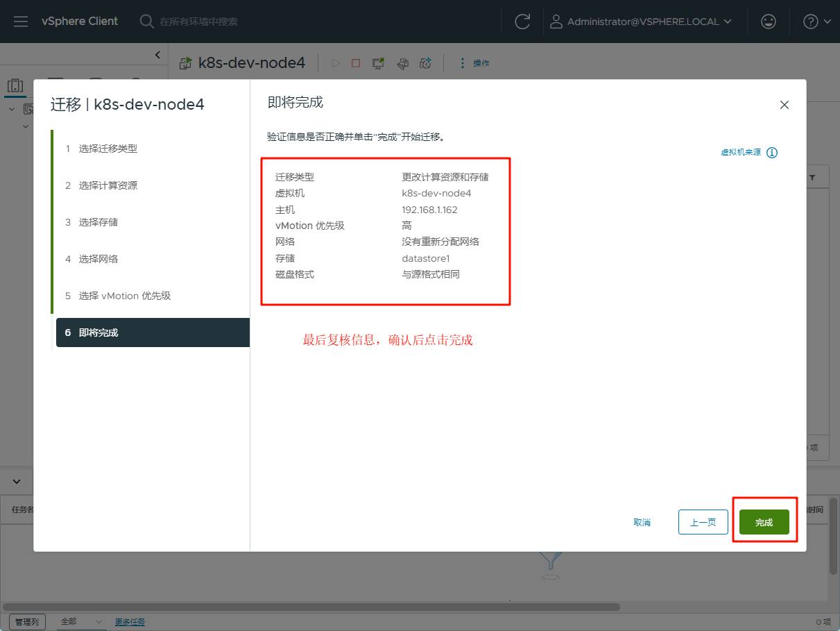Click the global refresh icon

tap(522, 22)
